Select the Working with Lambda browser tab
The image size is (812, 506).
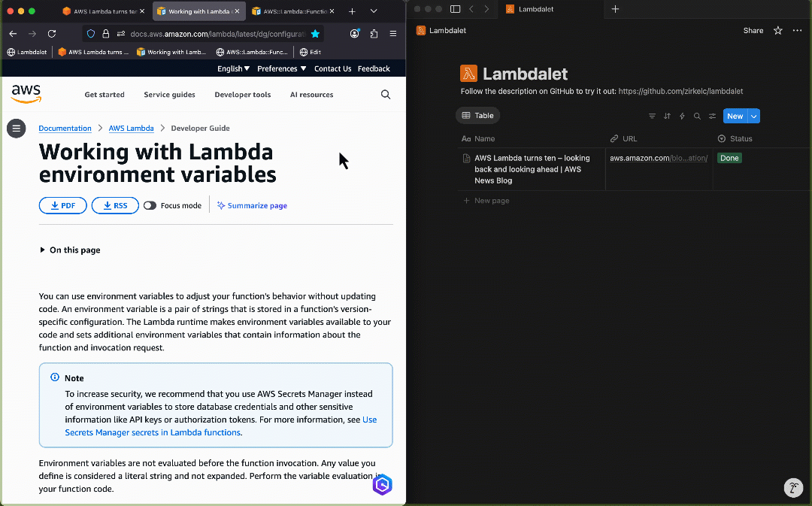coord(198,11)
